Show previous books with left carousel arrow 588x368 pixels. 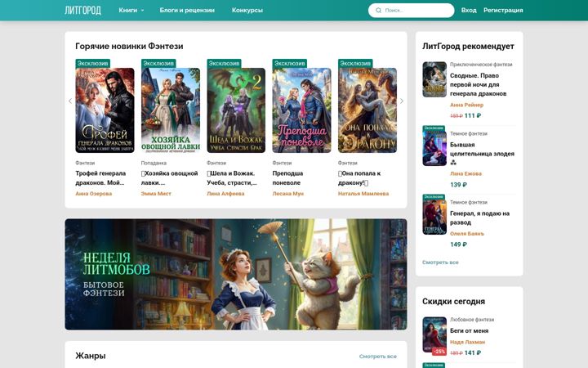pyautogui.click(x=70, y=101)
